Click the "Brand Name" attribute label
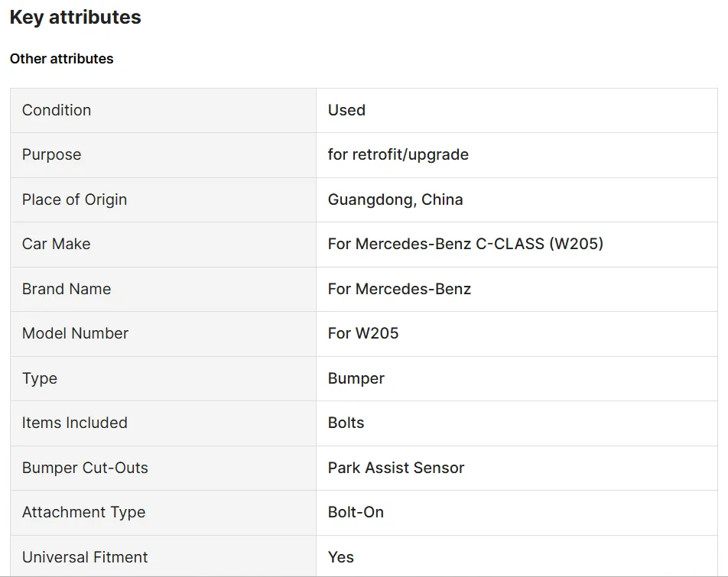This screenshot has height=577, width=728. click(67, 289)
